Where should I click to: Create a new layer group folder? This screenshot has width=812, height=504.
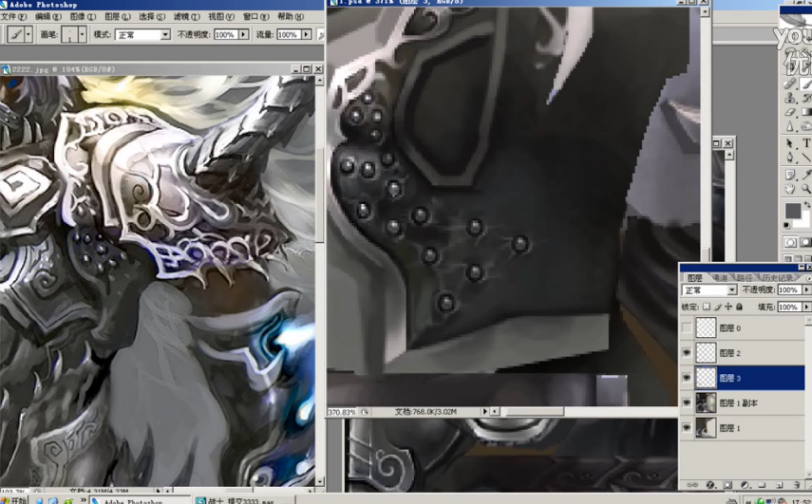[762, 485]
